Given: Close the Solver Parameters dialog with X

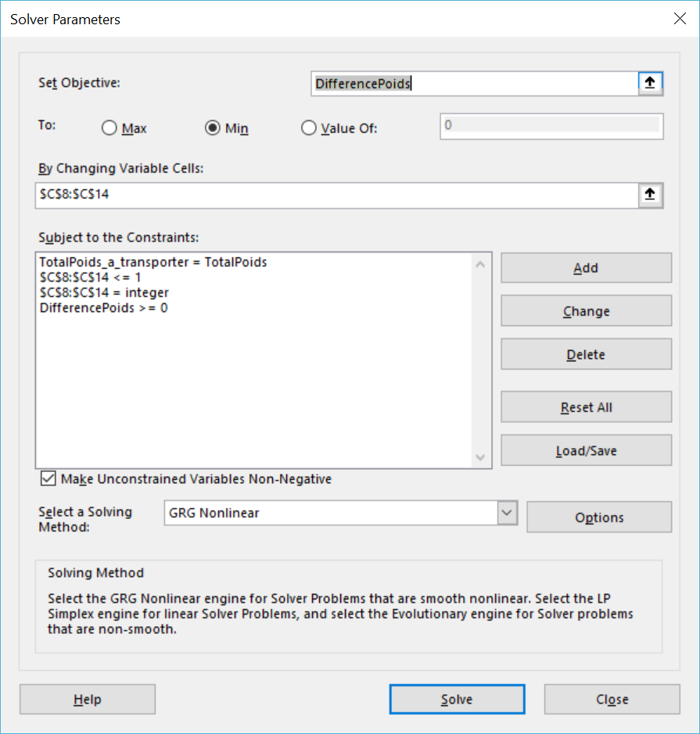Looking at the screenshot, I should point(679,20).
